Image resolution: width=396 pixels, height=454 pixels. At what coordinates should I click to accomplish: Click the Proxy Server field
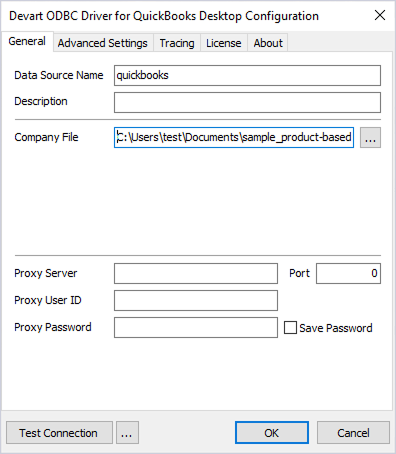click(196, 273)
